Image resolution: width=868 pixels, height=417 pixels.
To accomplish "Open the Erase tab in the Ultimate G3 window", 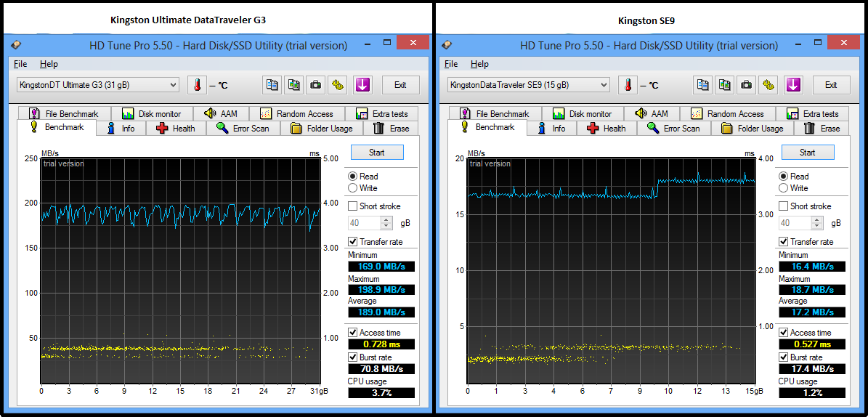I will (x=392, y=129).
